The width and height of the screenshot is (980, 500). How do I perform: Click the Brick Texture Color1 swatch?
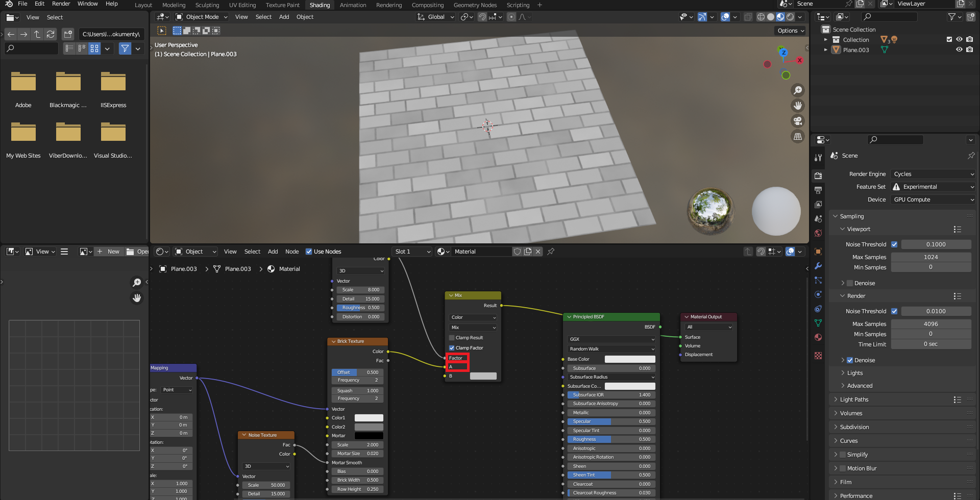pos(369,418)
